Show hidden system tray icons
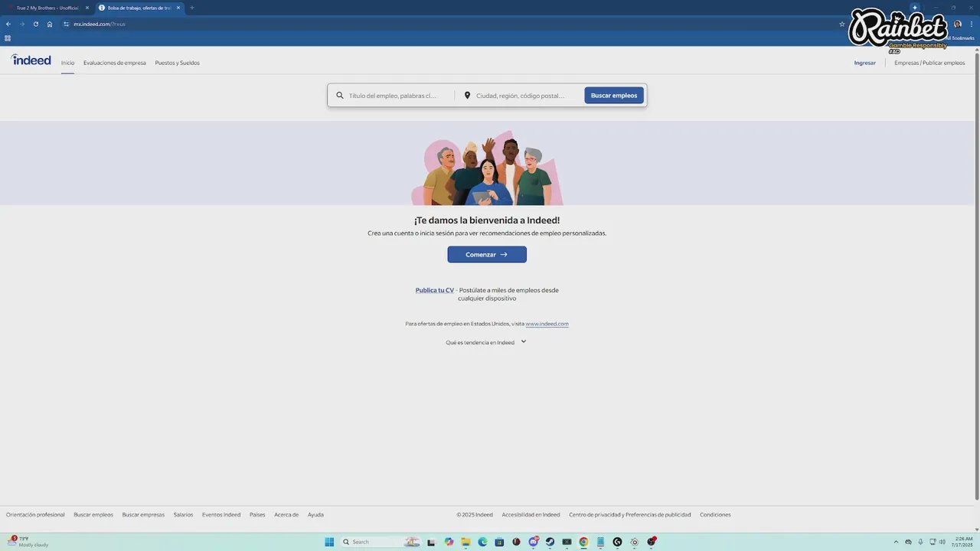Screen dimensions: 980x551 point(897,542)
